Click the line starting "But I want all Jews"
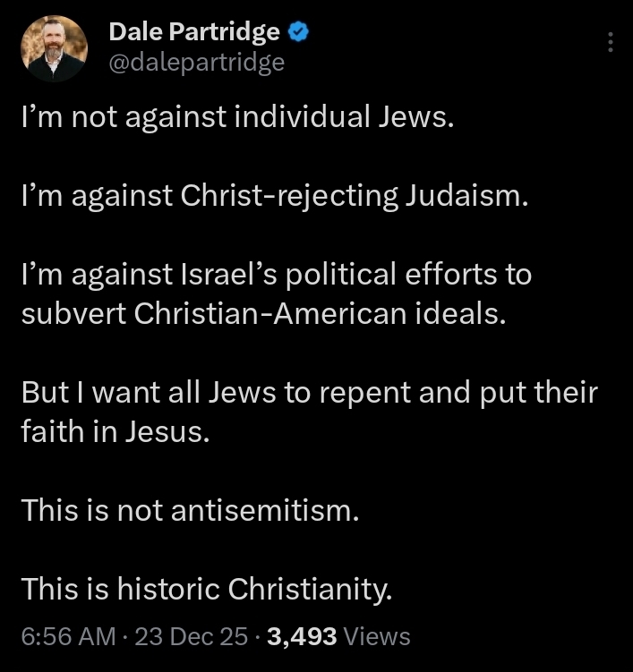Screen dimensions: 633x672 309,392
